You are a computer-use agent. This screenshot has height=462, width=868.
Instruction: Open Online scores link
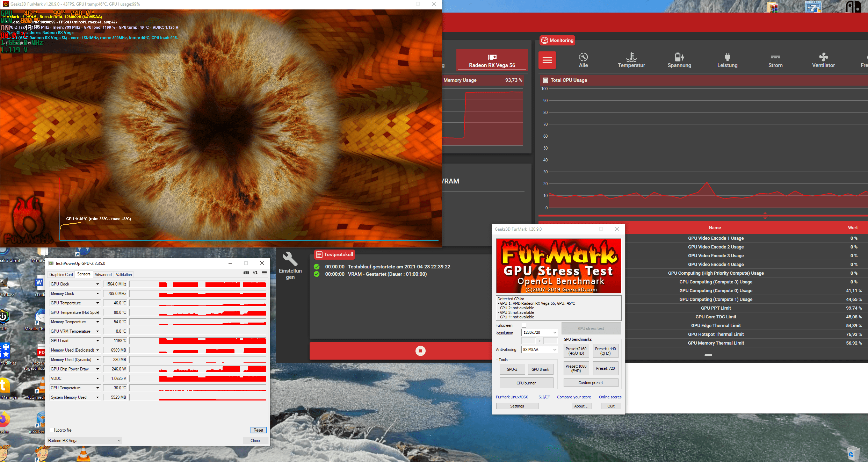[610, 397]
